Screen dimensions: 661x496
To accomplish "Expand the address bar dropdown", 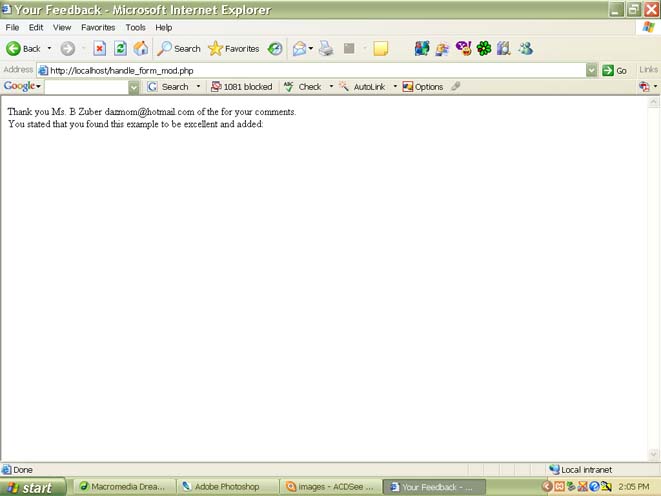I will point(591,70).
